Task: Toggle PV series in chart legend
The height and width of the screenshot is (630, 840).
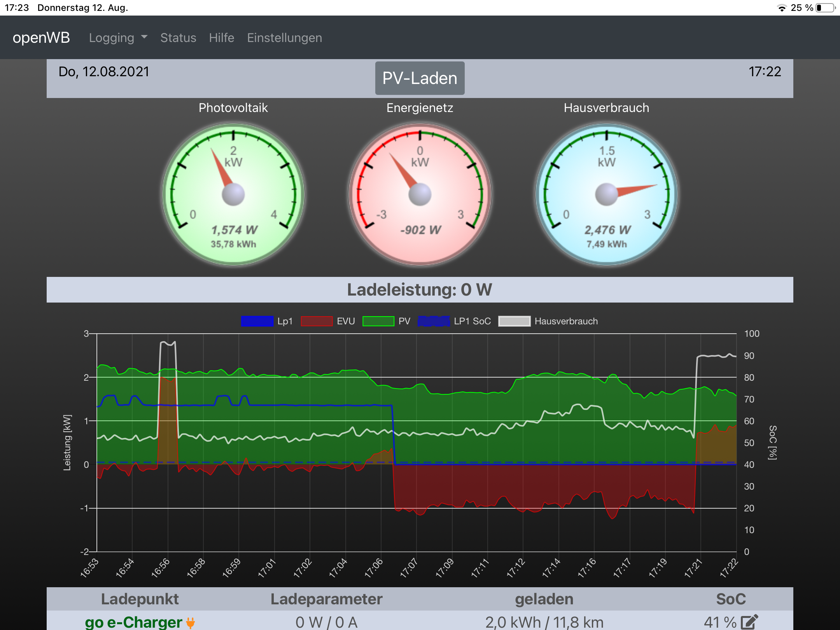Action: [x=387, y=321]
